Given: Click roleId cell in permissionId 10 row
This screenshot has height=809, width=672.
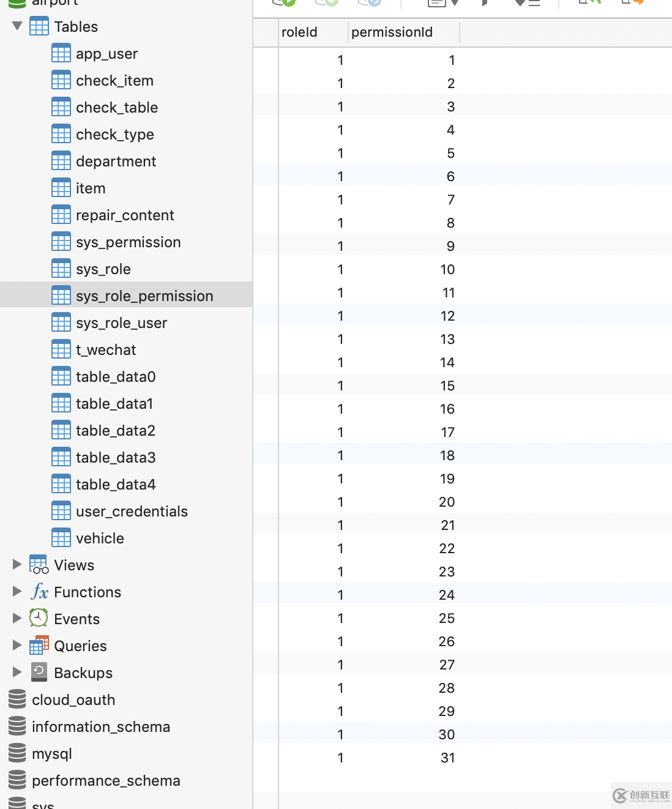Looking at the screenshot, I should 313,269.
